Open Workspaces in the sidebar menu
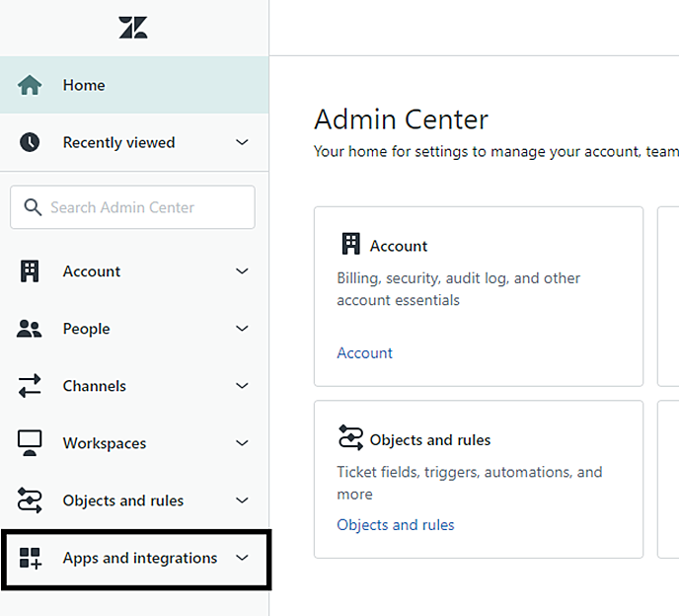 click(105, 443)
